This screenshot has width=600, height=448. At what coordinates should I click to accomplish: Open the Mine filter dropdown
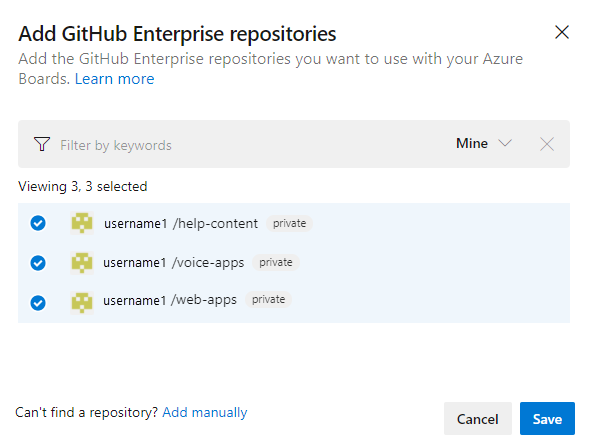pos(472,144)
